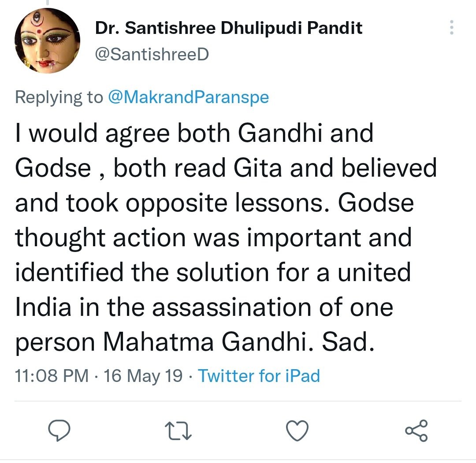Image resolution: width=476 pixels, height=463 pixels.
Task: Open Dr. Santishree Dhulipudi Pandit's profile name
Action: click(229, 28)
